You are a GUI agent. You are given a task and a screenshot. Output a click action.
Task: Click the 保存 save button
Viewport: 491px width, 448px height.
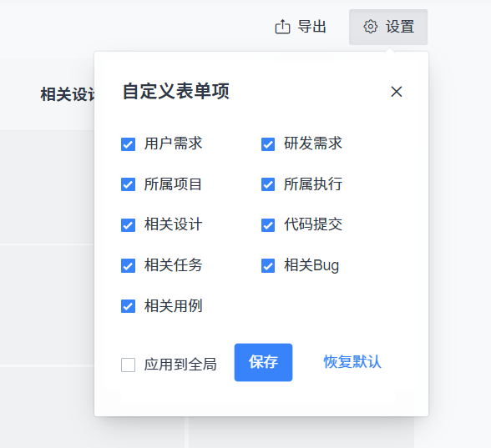pos(263,362)
